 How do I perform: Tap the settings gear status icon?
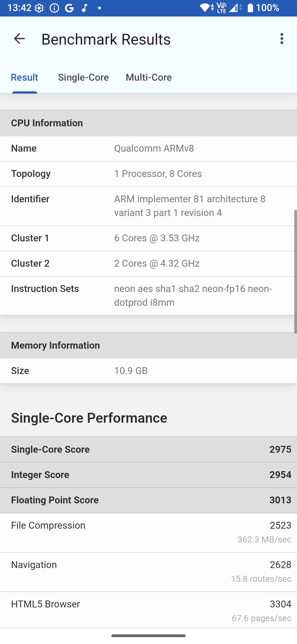pyautogui.click(x=39, y=8)
